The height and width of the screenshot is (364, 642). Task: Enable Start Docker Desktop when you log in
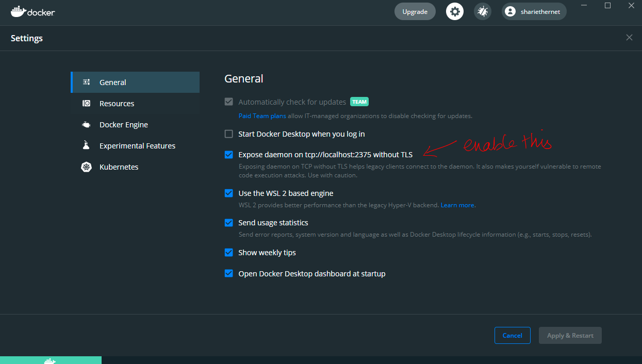(229, 134)
